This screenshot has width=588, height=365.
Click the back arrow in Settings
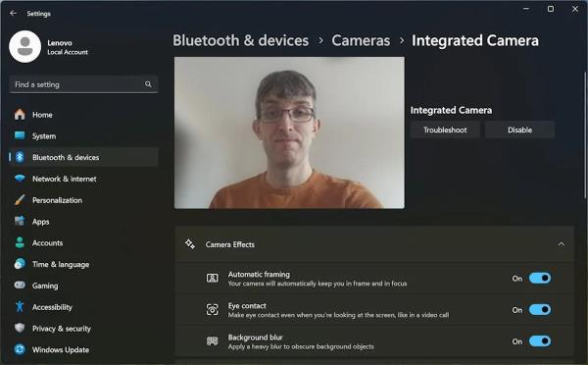pyautogui.click(x=14, y=13)
